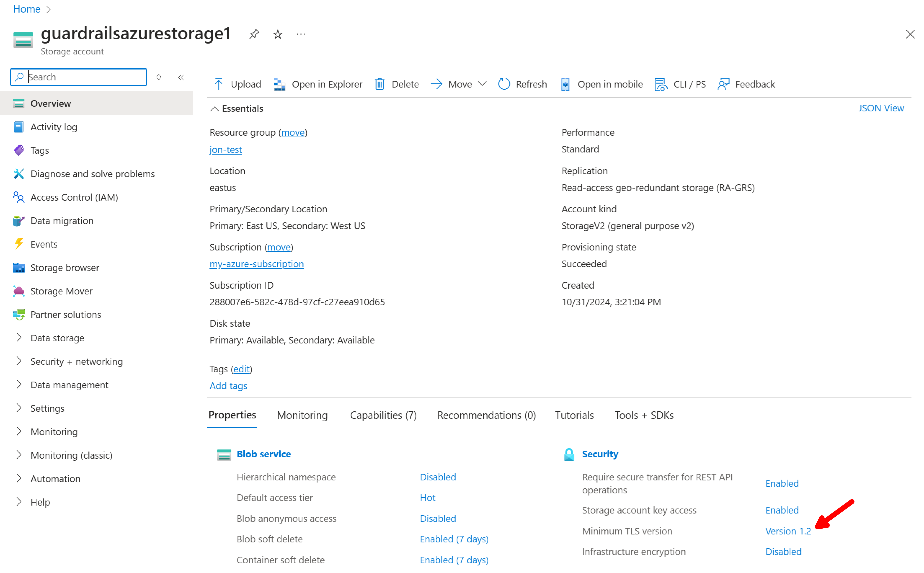Switch to the Capabilities (7) tab

tap(383, 415)
